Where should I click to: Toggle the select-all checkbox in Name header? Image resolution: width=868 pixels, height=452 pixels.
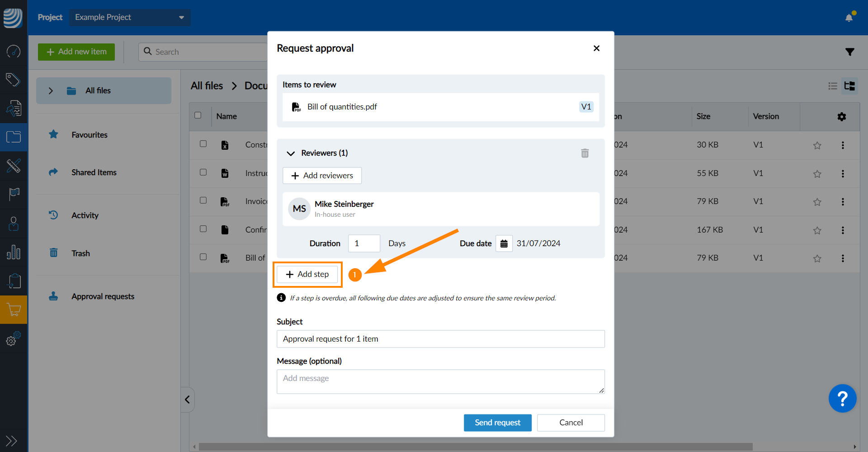pos(198,115)
